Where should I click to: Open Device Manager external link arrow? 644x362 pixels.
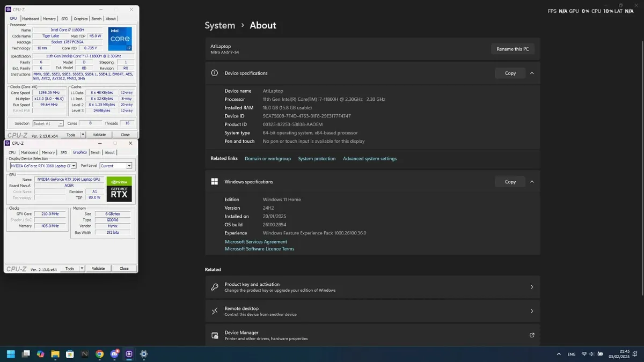pos(532,335)
